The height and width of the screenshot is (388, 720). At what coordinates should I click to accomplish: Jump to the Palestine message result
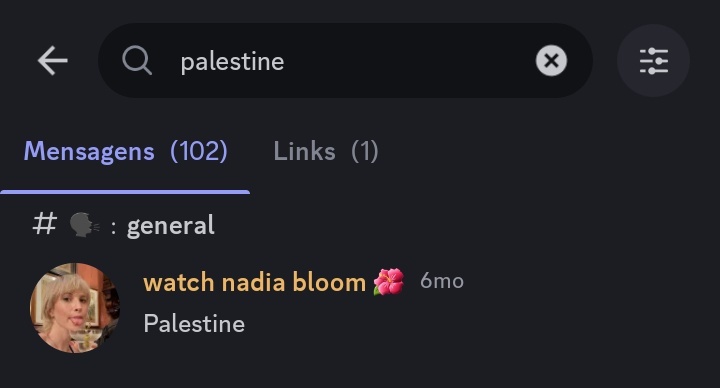[194, 324]
